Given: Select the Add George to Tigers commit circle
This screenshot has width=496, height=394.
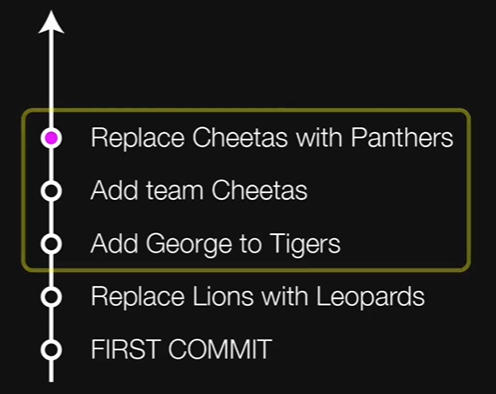Looking at the screenshot, I should pyautogui.click(x=51, y=244).
